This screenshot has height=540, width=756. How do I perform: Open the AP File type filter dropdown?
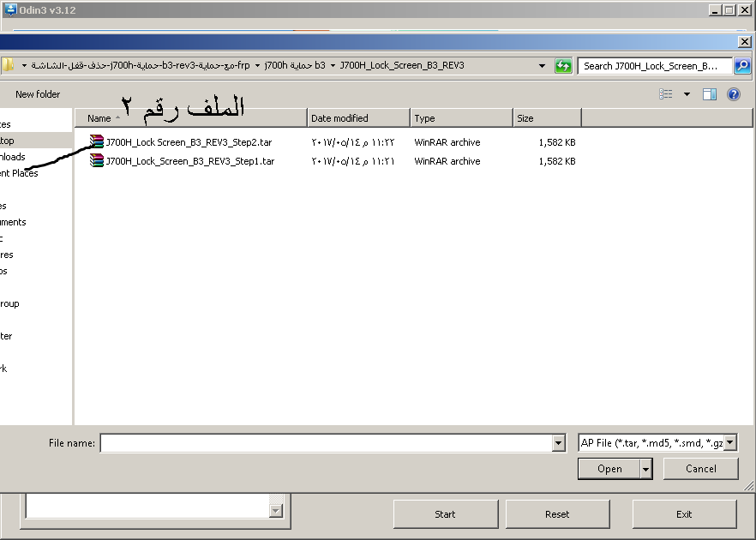tap(657, 442)
